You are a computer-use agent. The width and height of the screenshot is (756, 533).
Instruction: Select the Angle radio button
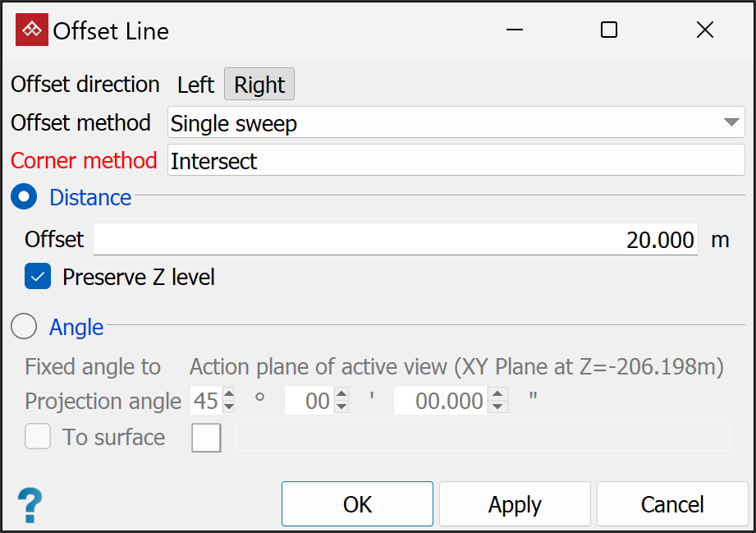[x=23, y=326]
